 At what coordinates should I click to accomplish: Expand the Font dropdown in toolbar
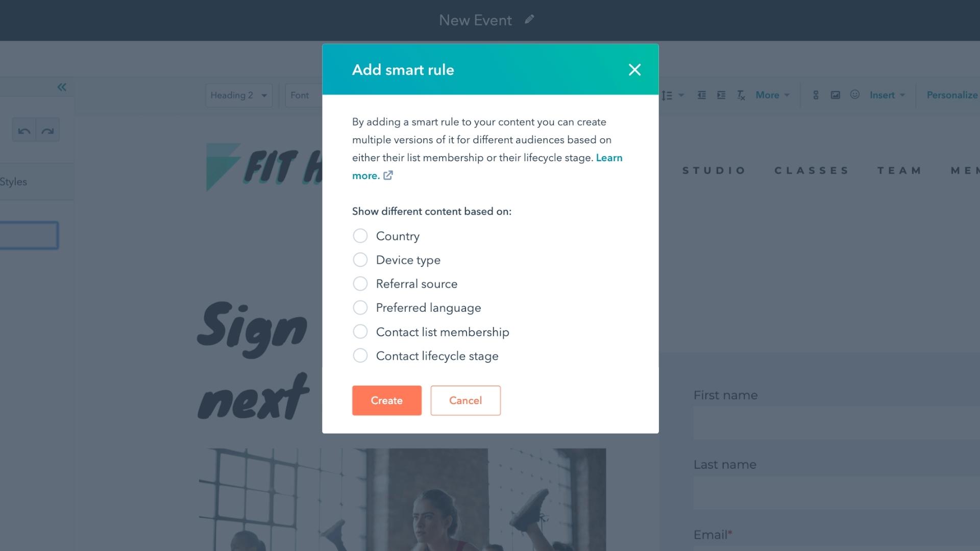click(300, 95)
